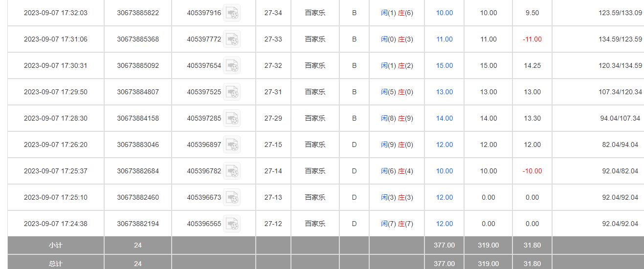Click timestamp 2023-09-07 17:25:37
This screenshot has height=269, width=644.
click(x=56, y=171)
